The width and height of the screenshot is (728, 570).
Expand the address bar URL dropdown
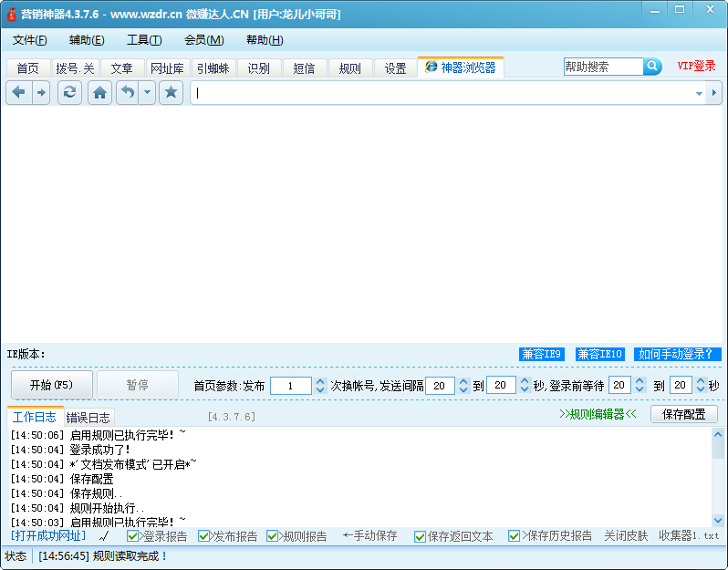coord(699,93)
